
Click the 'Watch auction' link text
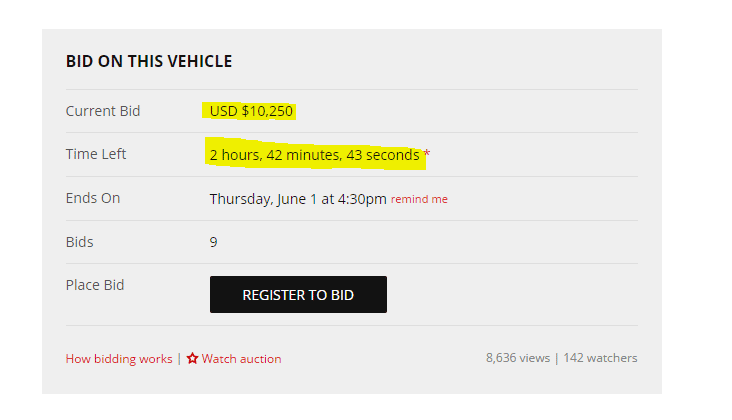(x=241, y=359)
